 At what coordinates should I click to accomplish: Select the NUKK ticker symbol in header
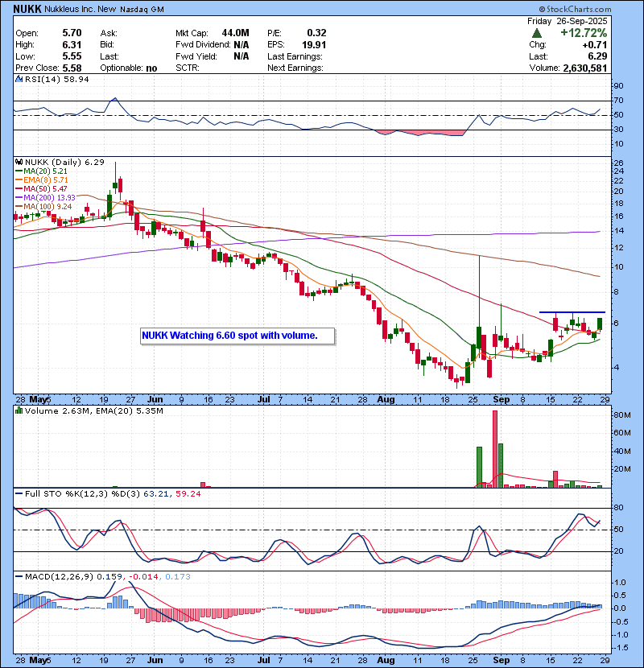pos(27,9)
